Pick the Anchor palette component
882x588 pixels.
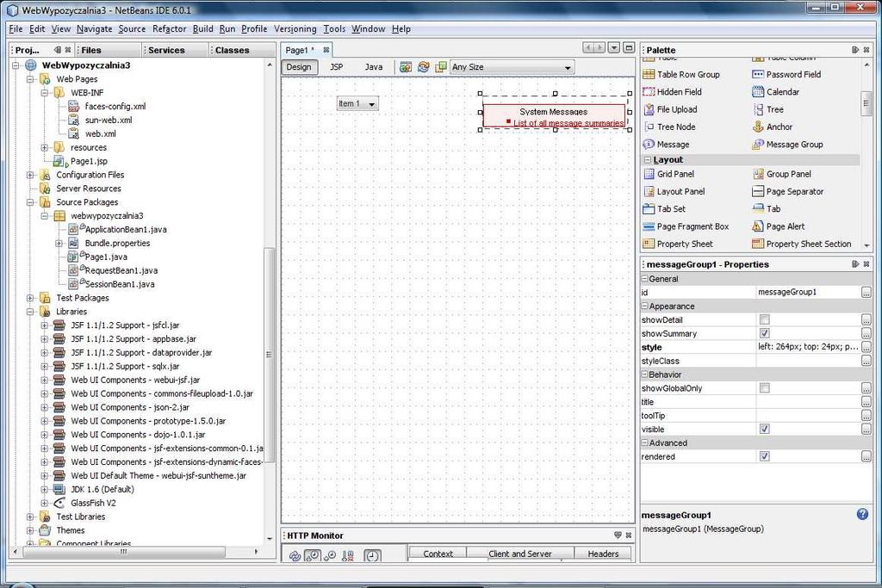point(773,127)
